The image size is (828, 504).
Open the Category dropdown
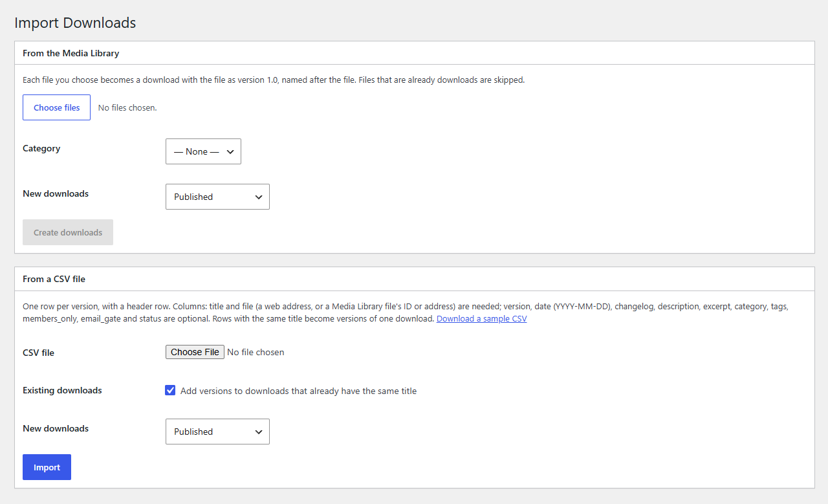coord(203,151)
